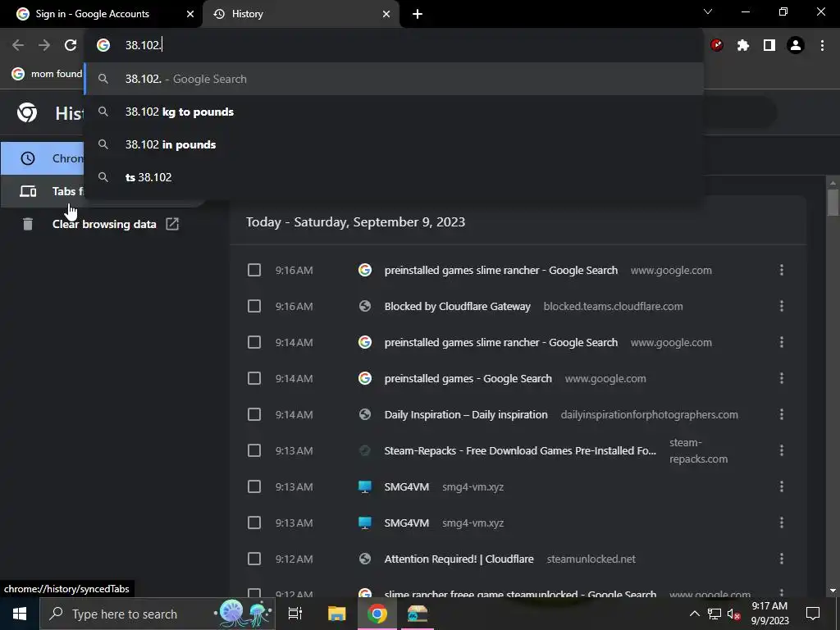The height and width of the screenshot is (630, 840).
Task: Open Tabs from other devices sidebar item
Action: tap(43, 191)
